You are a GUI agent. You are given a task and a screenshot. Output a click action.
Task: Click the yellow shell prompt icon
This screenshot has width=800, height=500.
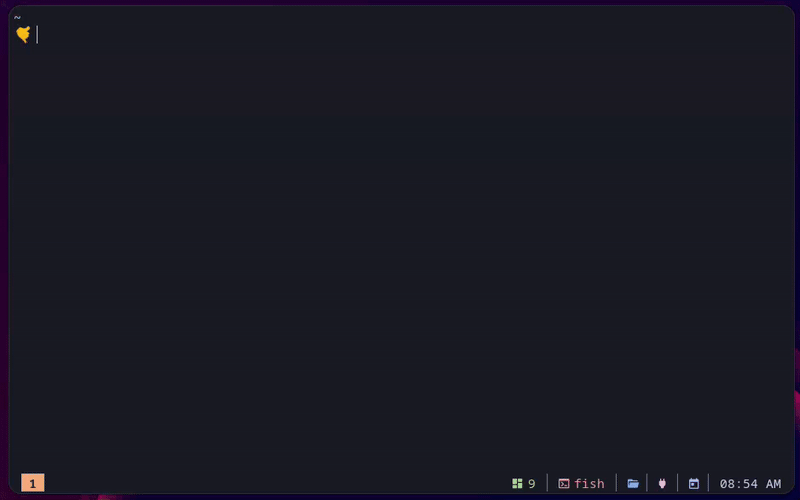click(x=23, y=35)
